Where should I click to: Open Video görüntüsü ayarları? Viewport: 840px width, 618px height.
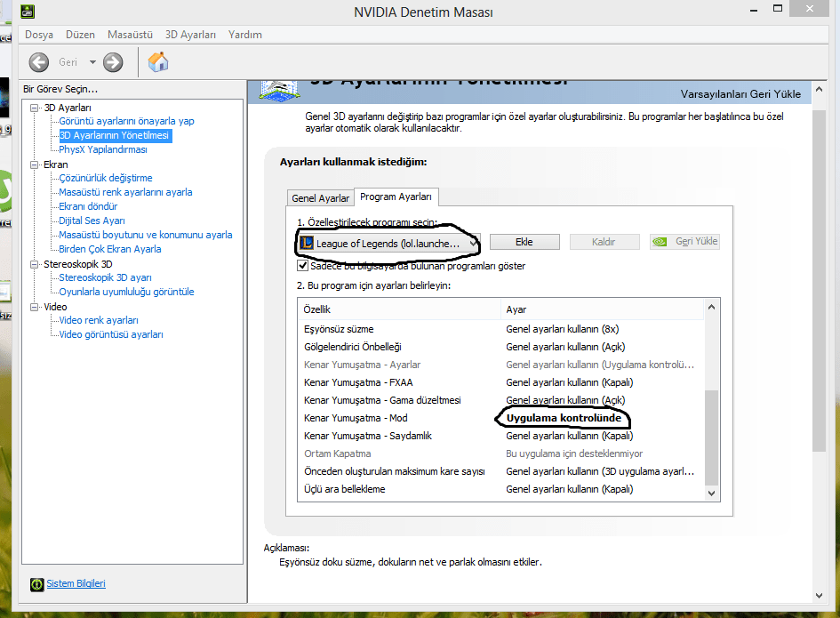111,334
